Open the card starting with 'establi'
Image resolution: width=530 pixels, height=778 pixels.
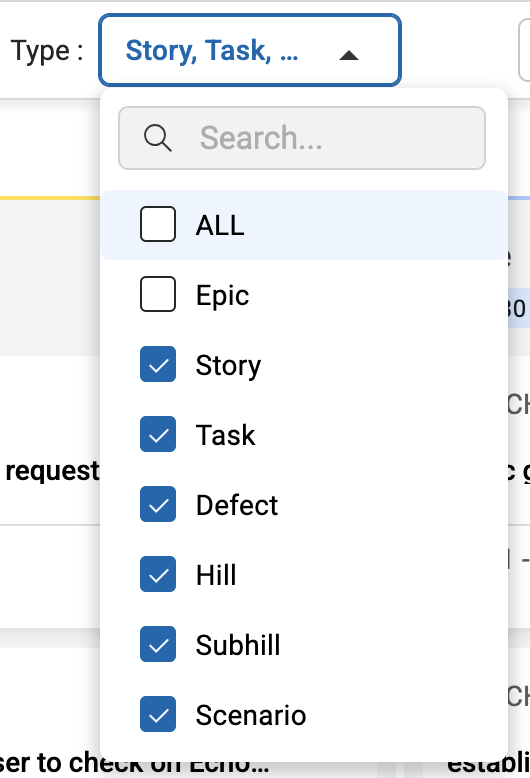pos(488,764)
